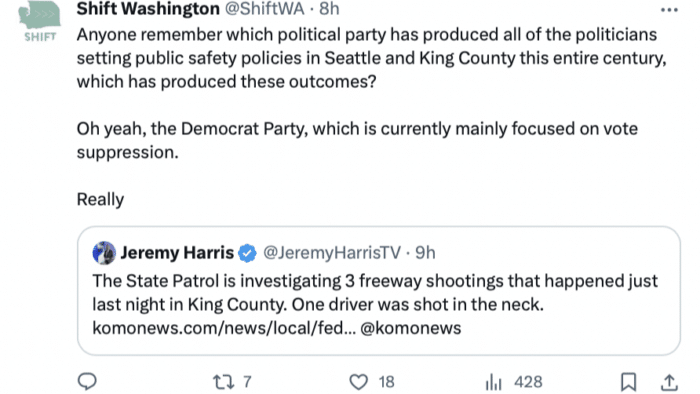Open the 8h timestamp link
Screen dimensions: 700x394
[329, 8]
